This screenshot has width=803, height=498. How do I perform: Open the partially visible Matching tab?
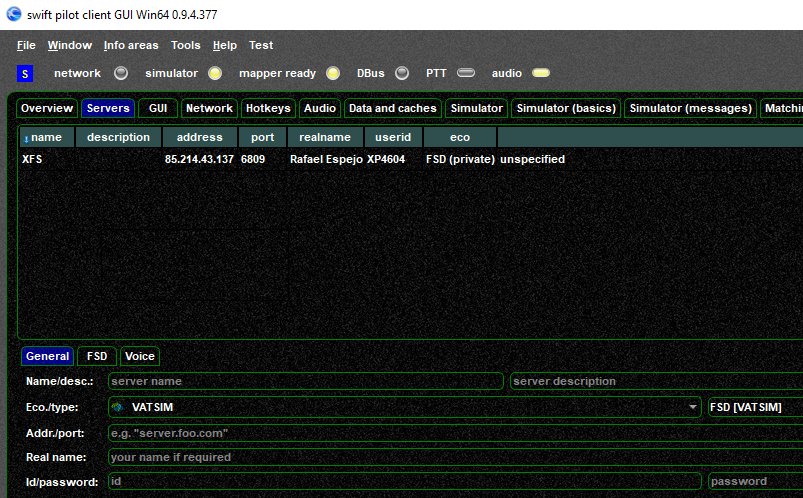(x=783, y=108)
